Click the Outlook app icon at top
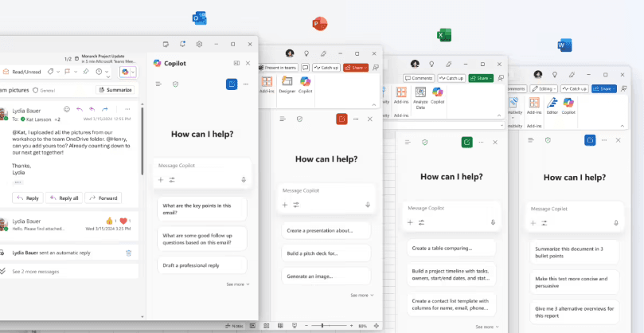Screen dimensions: 644x333 tap(200, 18)
